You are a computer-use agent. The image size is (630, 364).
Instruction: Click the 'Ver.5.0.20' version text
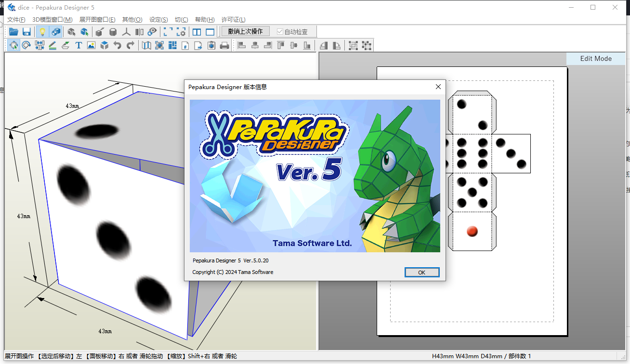click(x=256, y=260)
